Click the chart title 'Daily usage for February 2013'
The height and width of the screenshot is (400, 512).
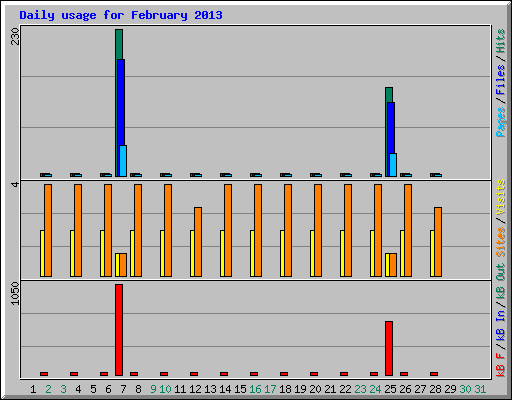[121, 15]
